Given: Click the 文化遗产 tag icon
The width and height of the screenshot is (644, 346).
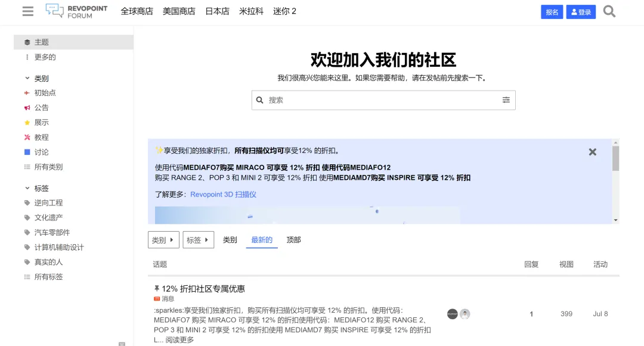Looking at the screenshot, I should tap(27, 218).
